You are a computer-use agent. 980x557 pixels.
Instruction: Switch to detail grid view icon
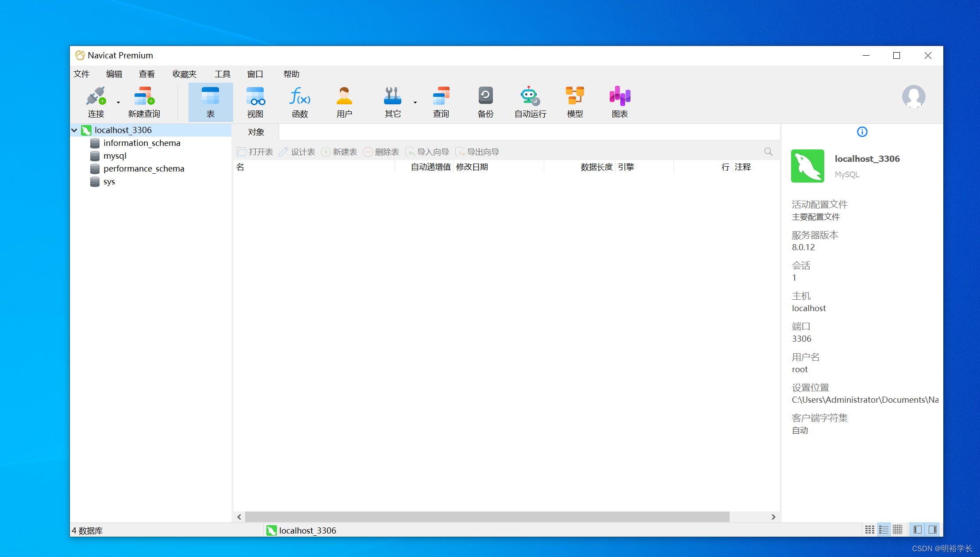897,530
